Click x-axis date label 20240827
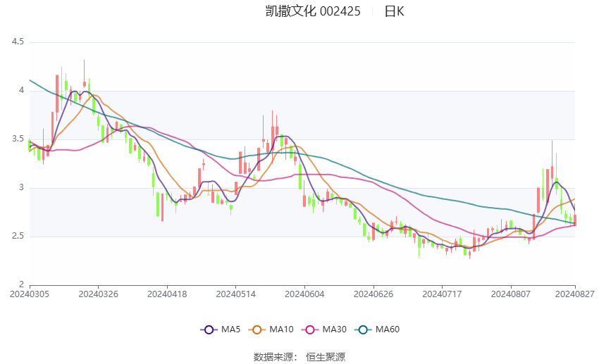The width and height of the screenshot is (599, 364). pyautogui.click(x=575, y=294)
